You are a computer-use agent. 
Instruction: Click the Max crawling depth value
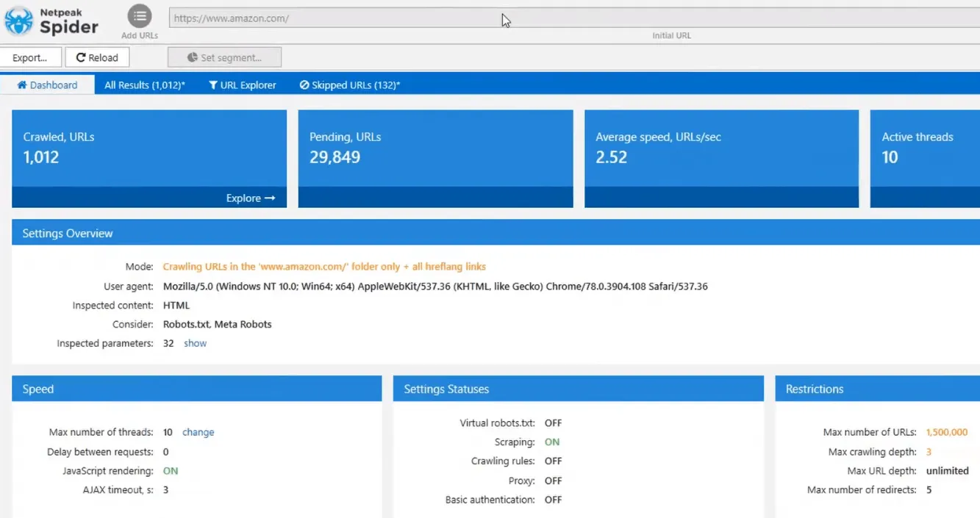point(929,452)
